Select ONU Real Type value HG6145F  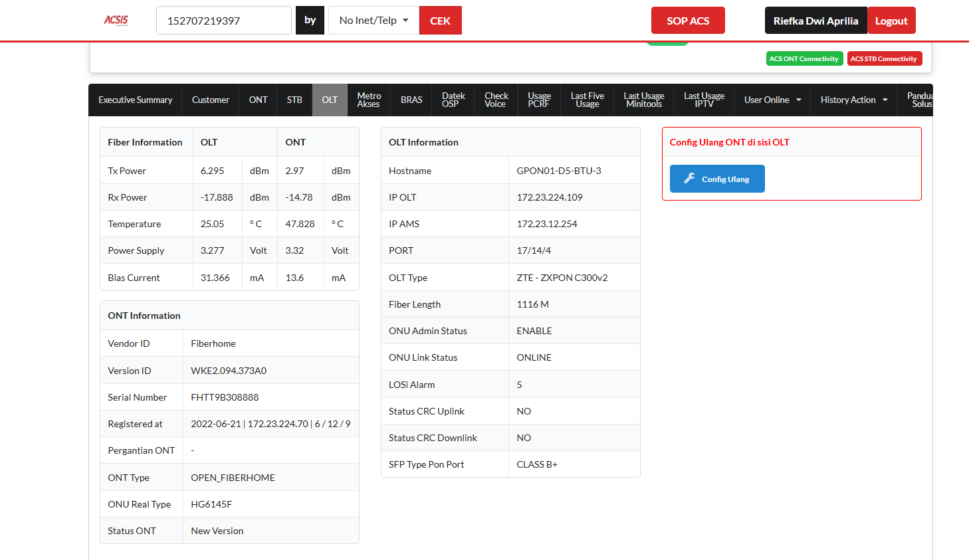point(211,504)
